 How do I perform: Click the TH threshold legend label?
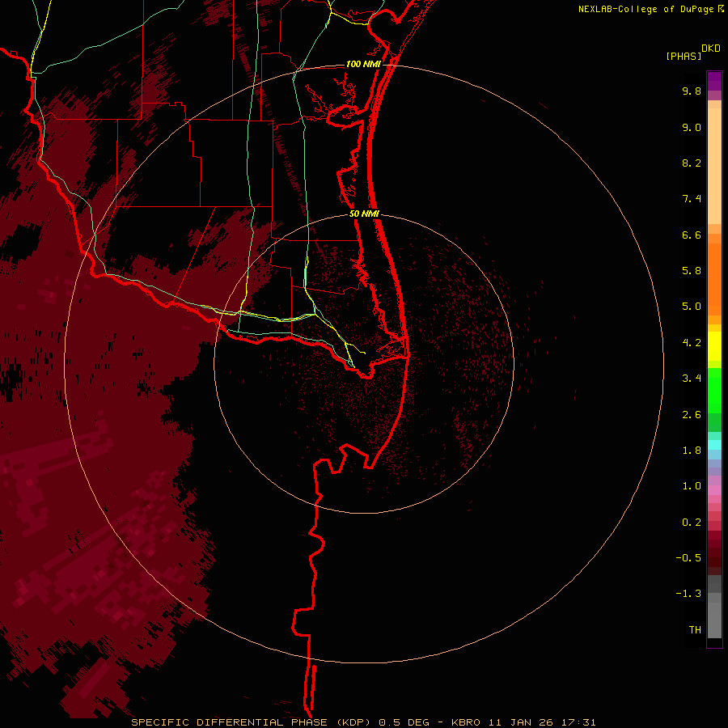pyautogui.click(x=695, y=630)
